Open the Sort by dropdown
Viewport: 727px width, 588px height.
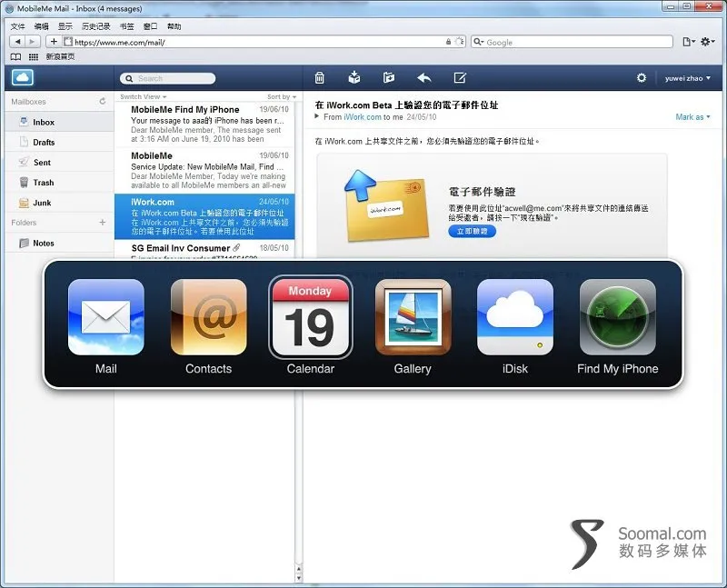[282, 96]
